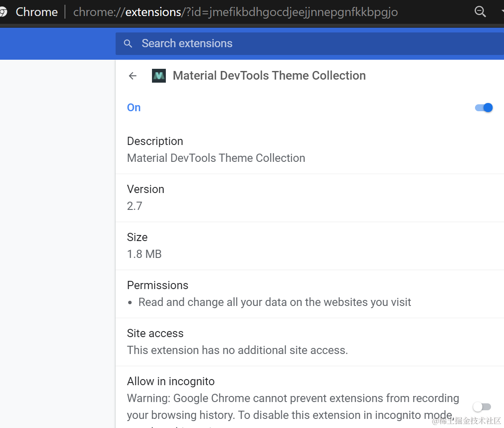Enable the Allow in incognito switch

pos(482,407)
